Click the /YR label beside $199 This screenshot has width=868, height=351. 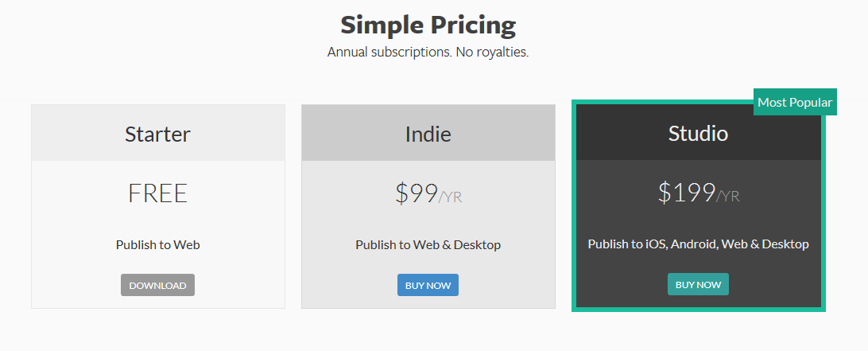click(728, 197)
